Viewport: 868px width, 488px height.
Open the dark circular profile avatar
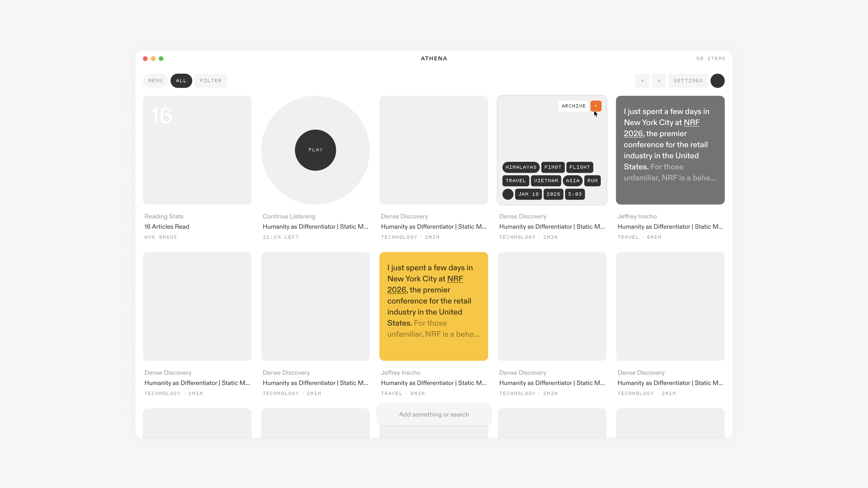(x=717, y=81)
